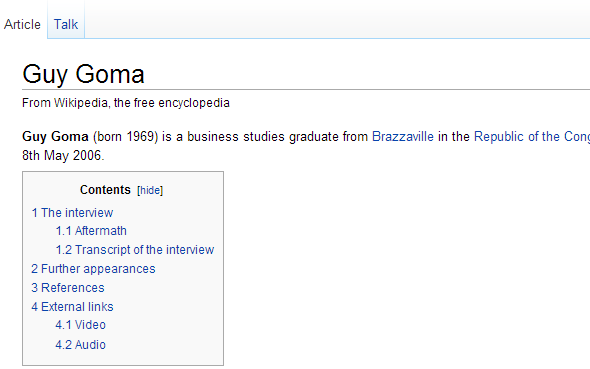Click the 'From Wikipedia, the free encyclopedia' tagline
The width and height of the screenshot is (590, 369).
pyautogui.click(x=126, y=103)
